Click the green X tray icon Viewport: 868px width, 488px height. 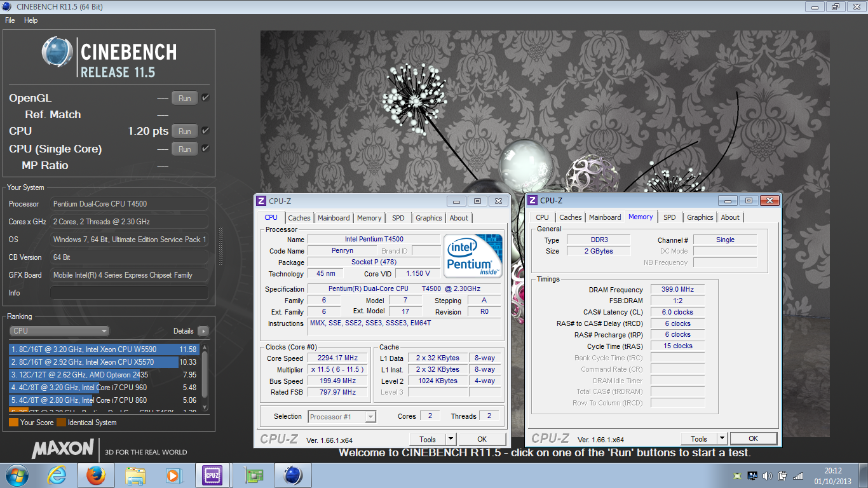coord(737,475)
